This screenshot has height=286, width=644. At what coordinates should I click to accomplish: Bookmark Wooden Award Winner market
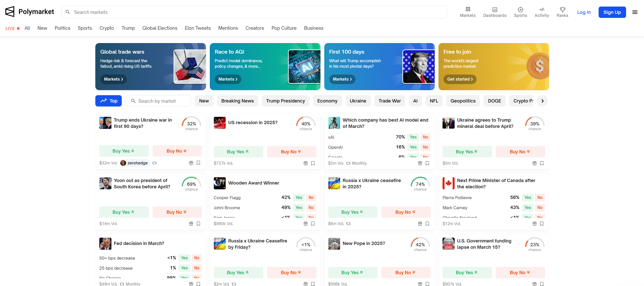[x=313, y=224]
